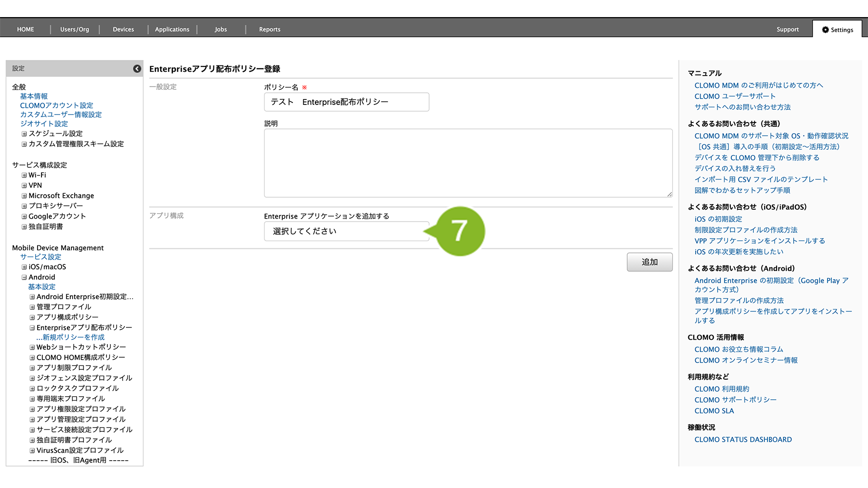Image resolution: width=868 pixels, height=488 pixels.
Task: Open the Support menu item
Action: pyautogui.click(x=787, y=30)
